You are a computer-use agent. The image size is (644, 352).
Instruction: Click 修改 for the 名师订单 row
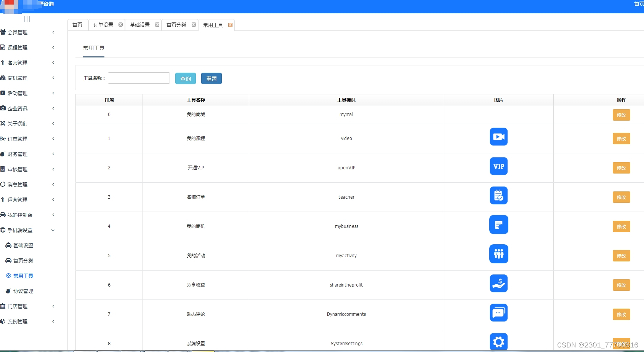point(621,197)
